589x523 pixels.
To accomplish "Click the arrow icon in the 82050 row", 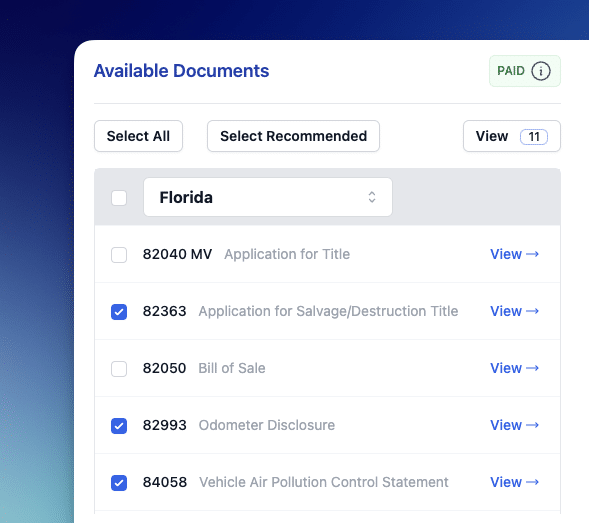I will pyautogui.click(x=532, y=368).
